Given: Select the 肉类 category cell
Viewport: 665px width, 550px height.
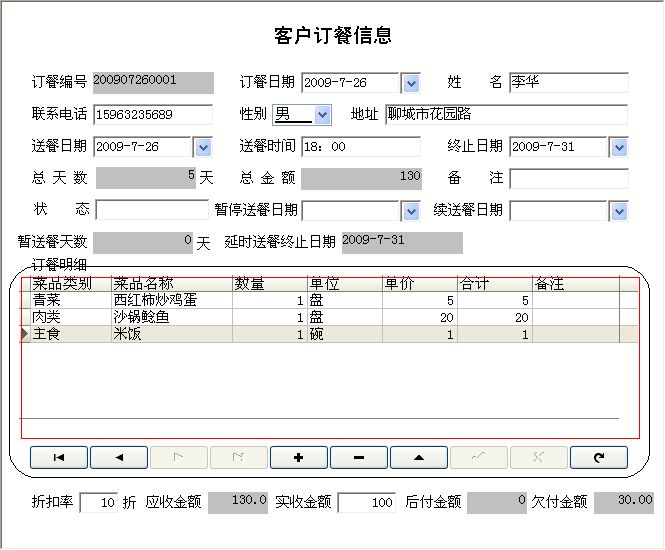Looking at the screenshot, I should click(x=71, y=317).
